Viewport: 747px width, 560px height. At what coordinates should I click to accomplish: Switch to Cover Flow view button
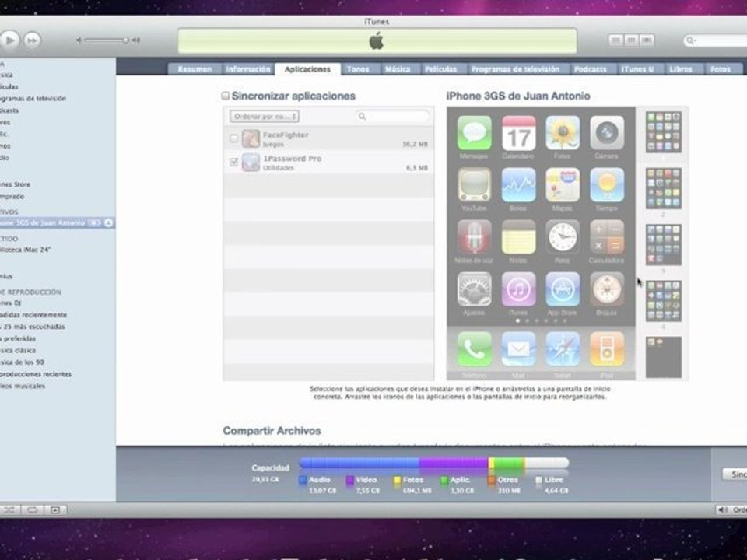[647, 40]
